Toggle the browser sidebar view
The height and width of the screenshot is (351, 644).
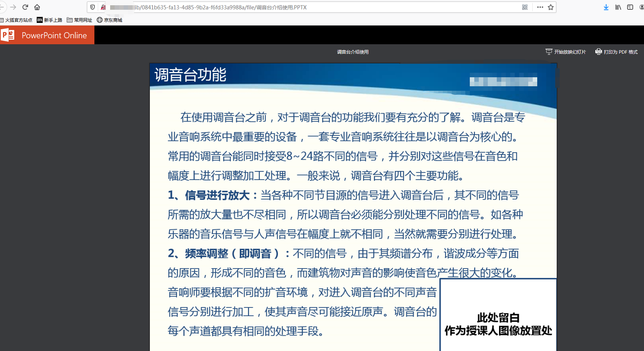point(630,7)
